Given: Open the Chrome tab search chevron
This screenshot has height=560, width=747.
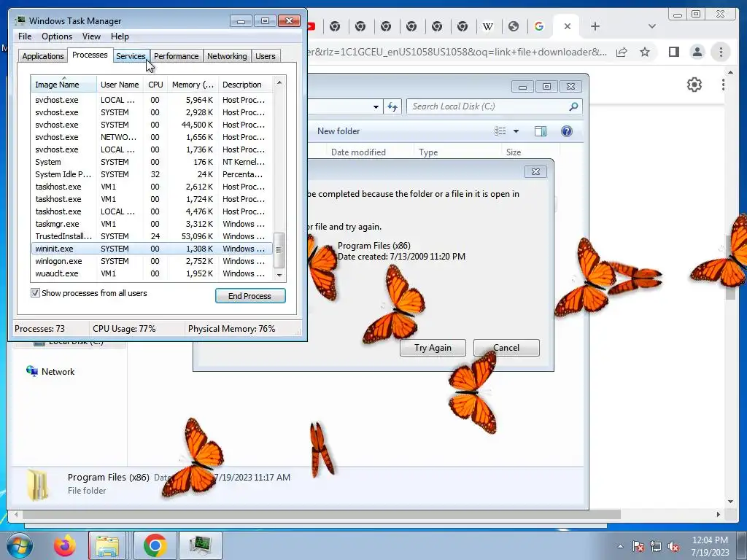Looking at the screenshot, I should (x=651, y=27).
